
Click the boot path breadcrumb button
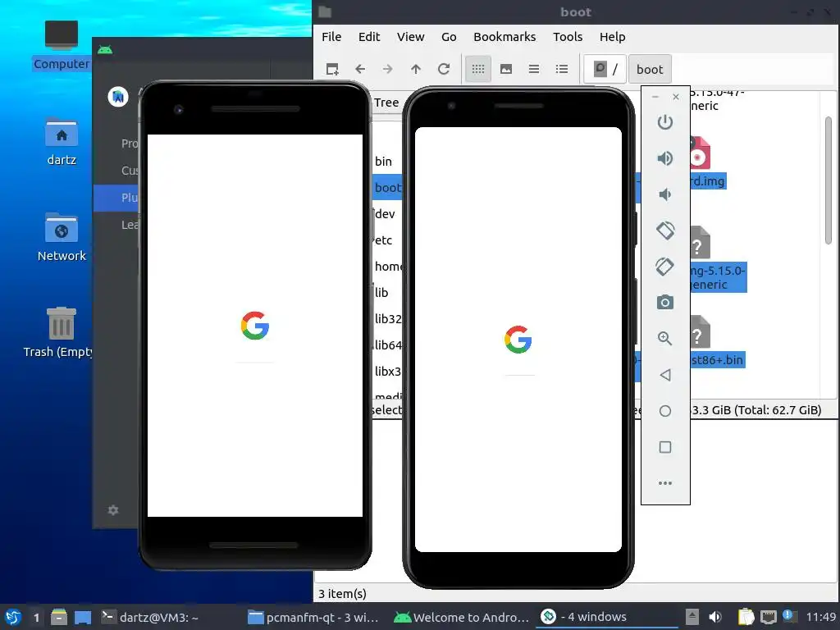point(650,69)
